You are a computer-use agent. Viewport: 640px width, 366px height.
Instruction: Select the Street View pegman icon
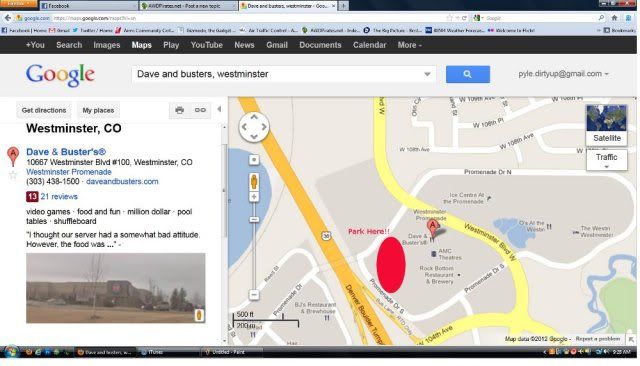point(254,182)
